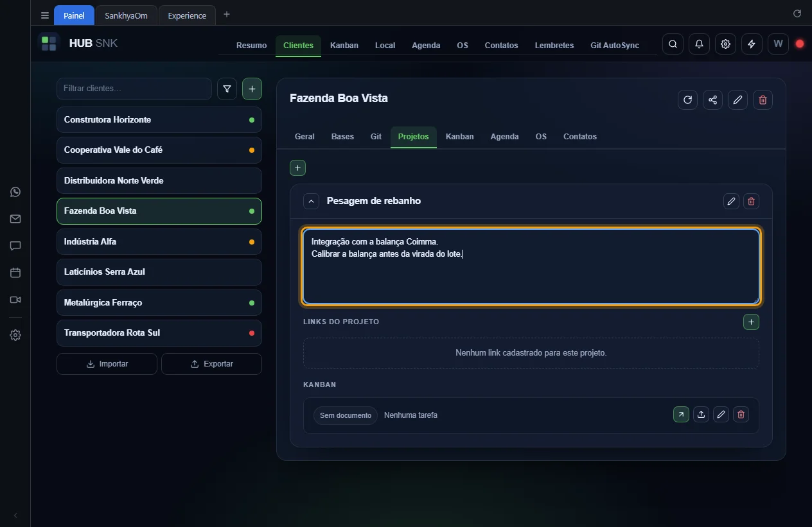Open the Git AutoSync navigation tab
Viewport: 812px width, 527px height.
pyautogui.click(x=615, y=46)
